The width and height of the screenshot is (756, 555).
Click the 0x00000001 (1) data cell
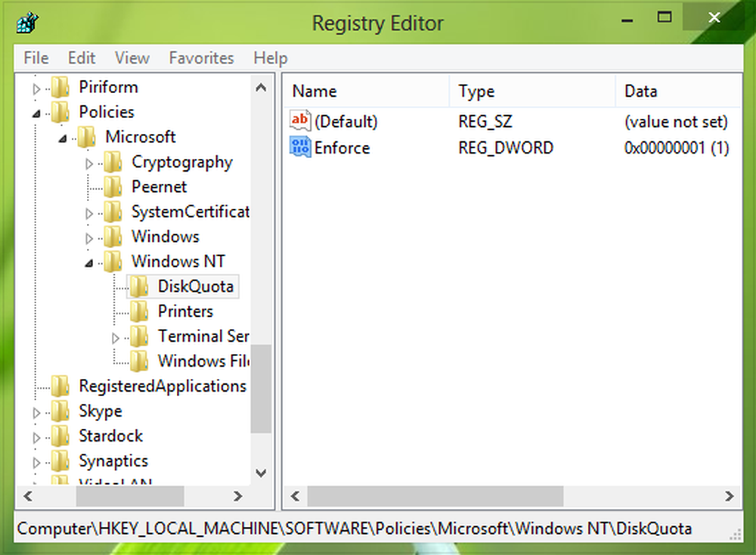(677, 147)
